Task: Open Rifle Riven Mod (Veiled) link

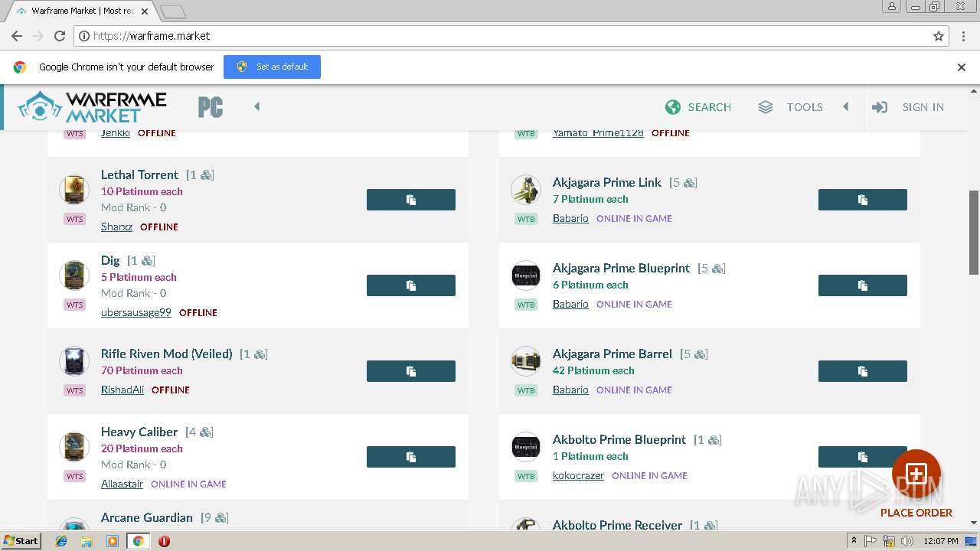Action: click(x=166, y=354)
